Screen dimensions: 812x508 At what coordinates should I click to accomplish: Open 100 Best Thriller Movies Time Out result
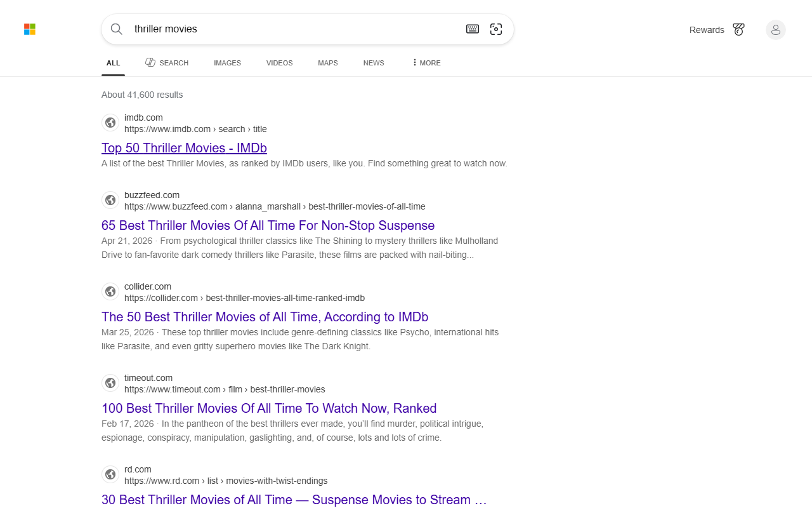click(269, 408)
